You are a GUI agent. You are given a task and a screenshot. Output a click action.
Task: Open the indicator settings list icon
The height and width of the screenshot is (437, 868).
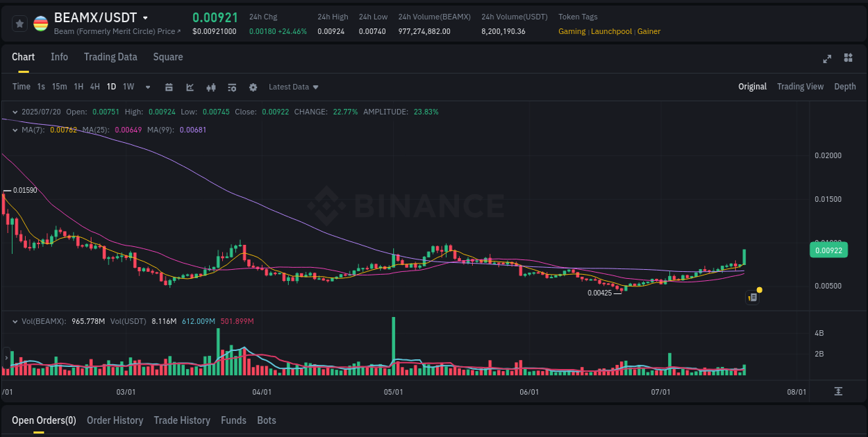tap(231, 87)
